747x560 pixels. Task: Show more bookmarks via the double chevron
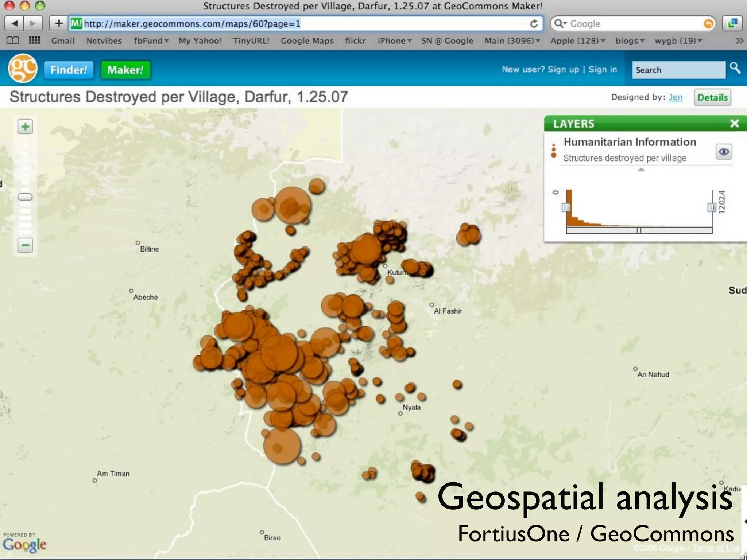click(x=739, y=40)
